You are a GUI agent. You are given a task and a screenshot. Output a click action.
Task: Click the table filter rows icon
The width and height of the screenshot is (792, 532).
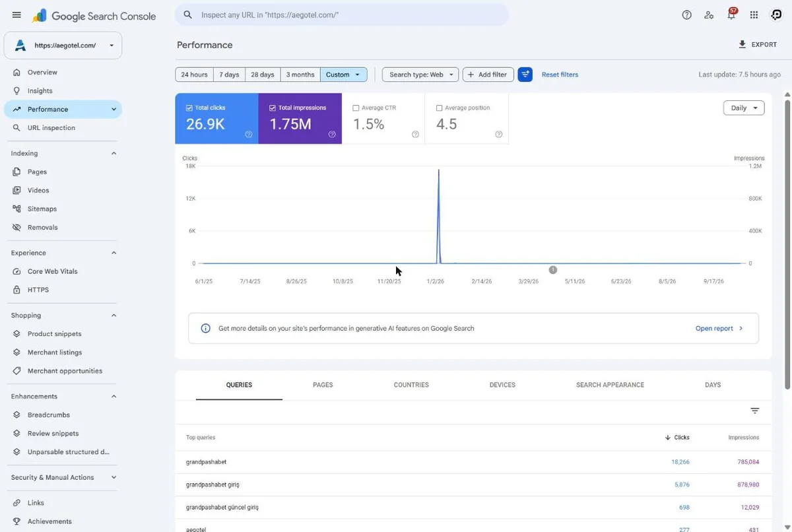pos(755,411)
